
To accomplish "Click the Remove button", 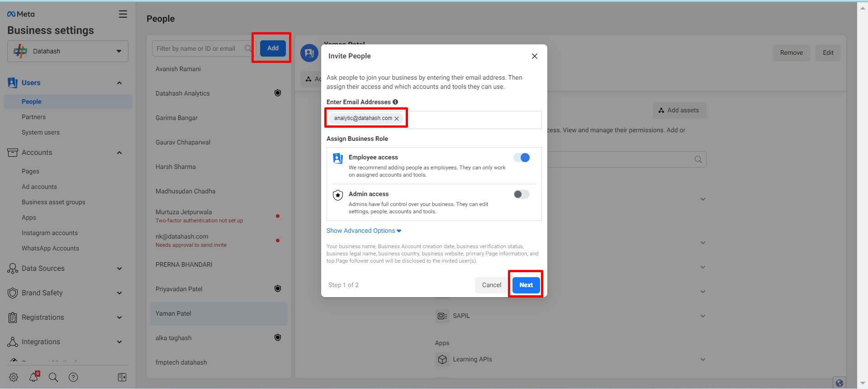I will [792, 53].
